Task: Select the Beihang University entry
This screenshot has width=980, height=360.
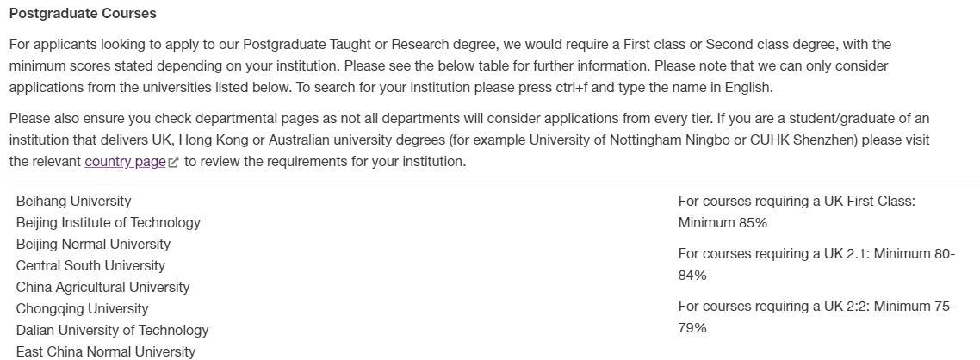Action: (x=74, y=201)
